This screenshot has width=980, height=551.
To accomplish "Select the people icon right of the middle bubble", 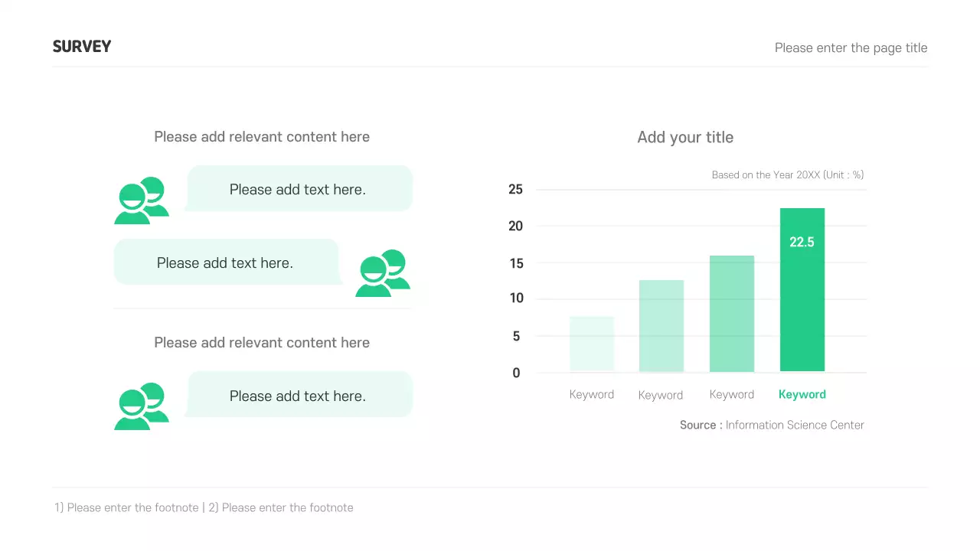I will click(383, 273).
